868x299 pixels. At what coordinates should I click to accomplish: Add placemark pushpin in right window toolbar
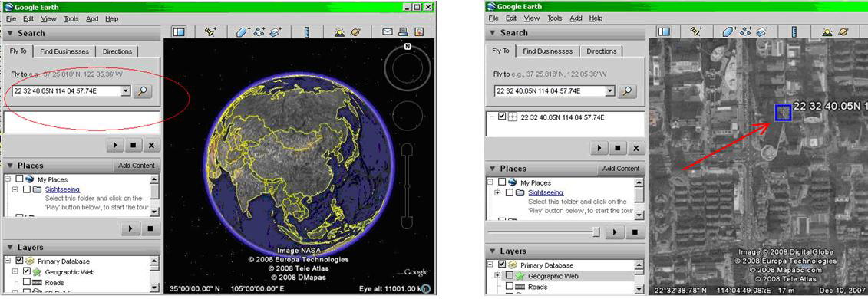pos(695,32)
